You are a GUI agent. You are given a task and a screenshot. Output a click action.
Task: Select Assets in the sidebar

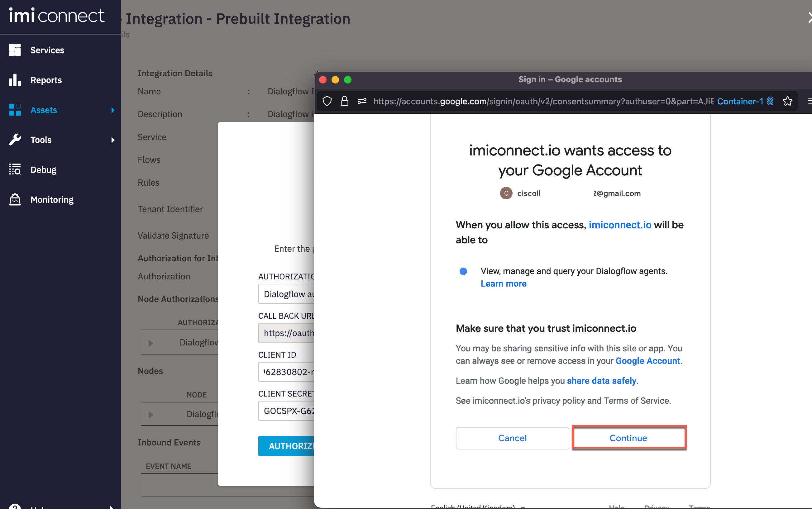click(x=44, y=110)
